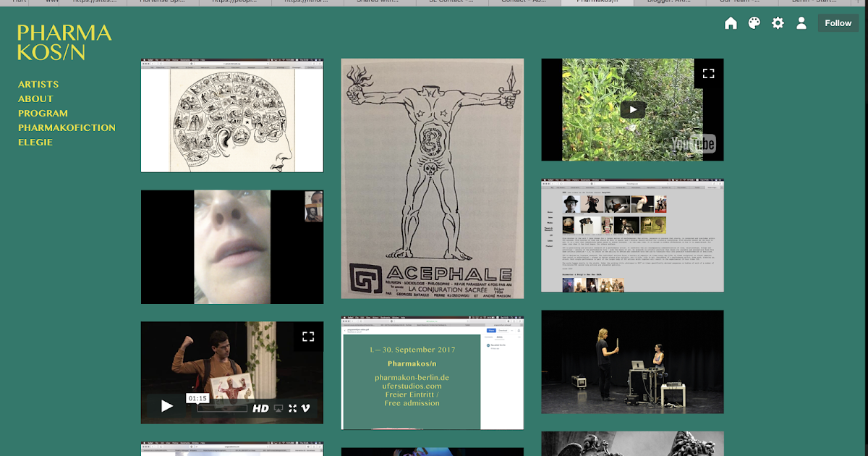Play the Vimeo stage performance video
The width and height of the screenshot is (868, 456).
(x=166, y=406)
